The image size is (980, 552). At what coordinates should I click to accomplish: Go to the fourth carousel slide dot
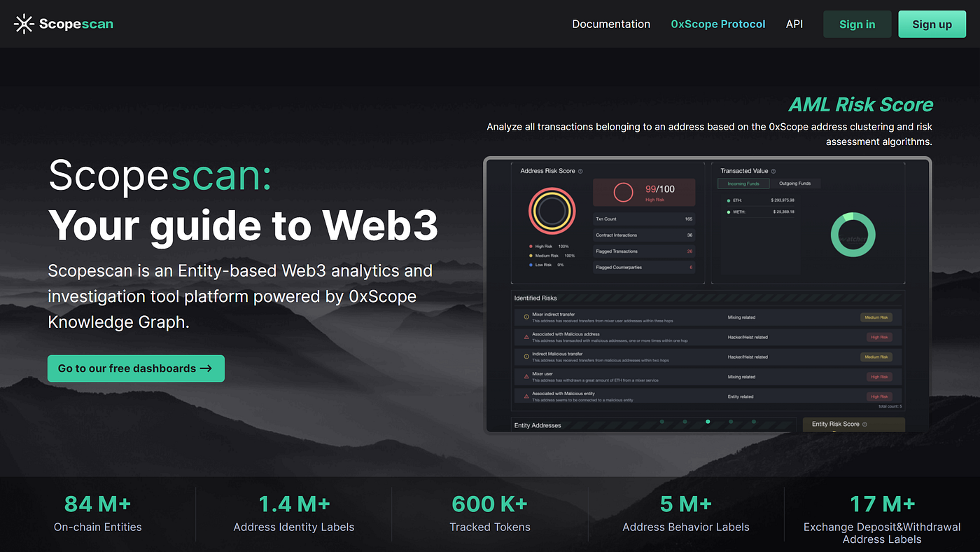pyautogui.click(x=731, y=422)
